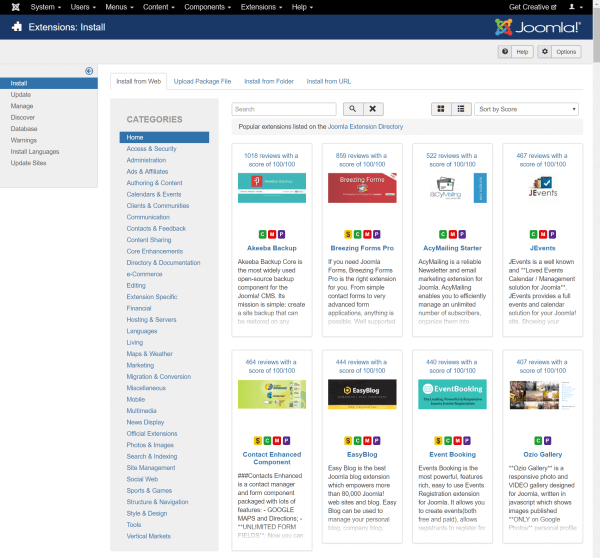Viewport: 600px width, 558px height.
Task: Click the AcyMailing logo image
Action: click(445, 188)
